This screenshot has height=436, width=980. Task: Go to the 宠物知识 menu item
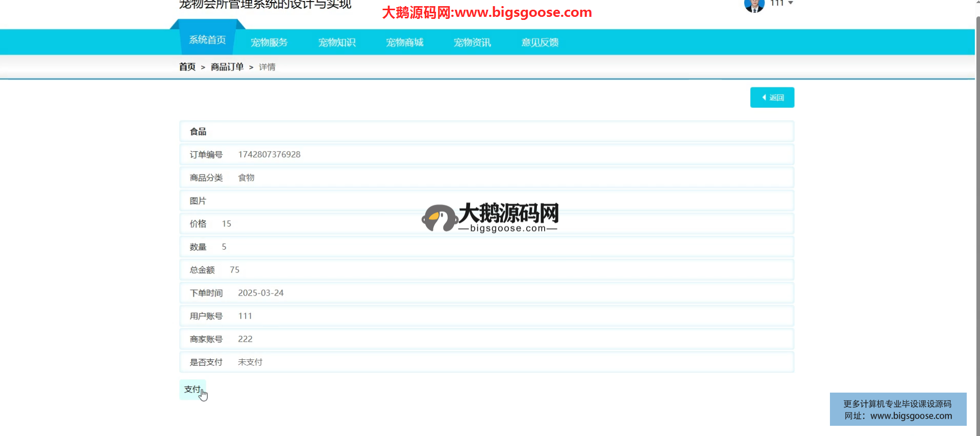(337, 42)
